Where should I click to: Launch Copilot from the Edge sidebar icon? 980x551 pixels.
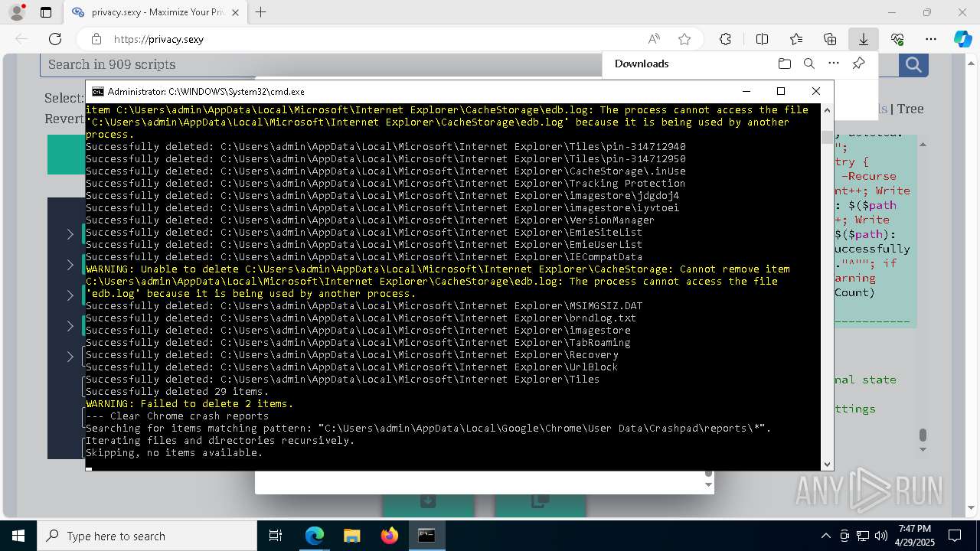click(962, 39)
